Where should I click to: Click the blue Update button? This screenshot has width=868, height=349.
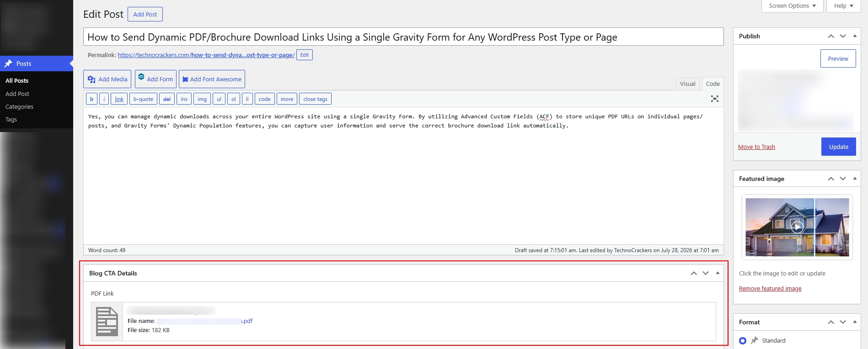pos(838,147)
